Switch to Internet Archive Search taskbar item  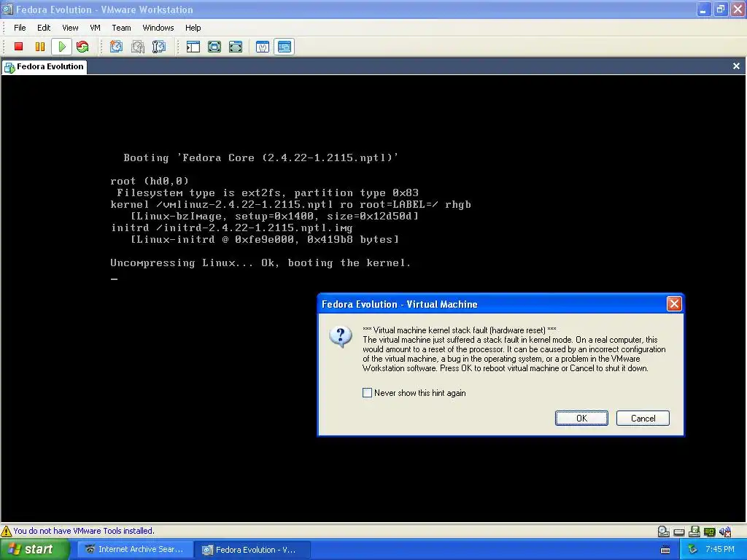136,550
